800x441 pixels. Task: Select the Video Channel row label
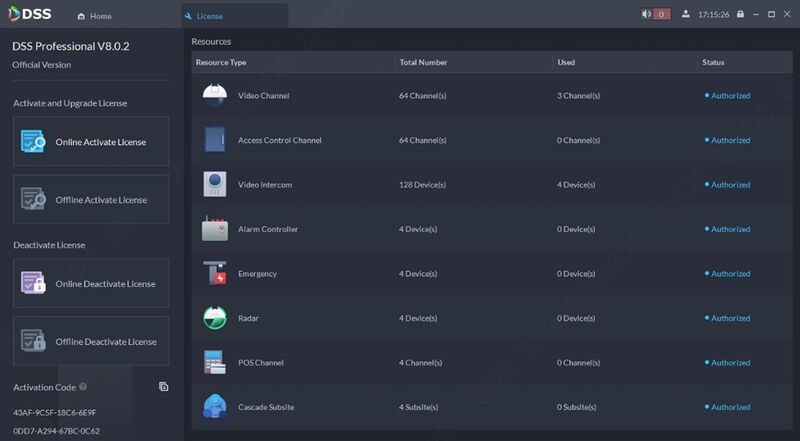pos(264,95)
